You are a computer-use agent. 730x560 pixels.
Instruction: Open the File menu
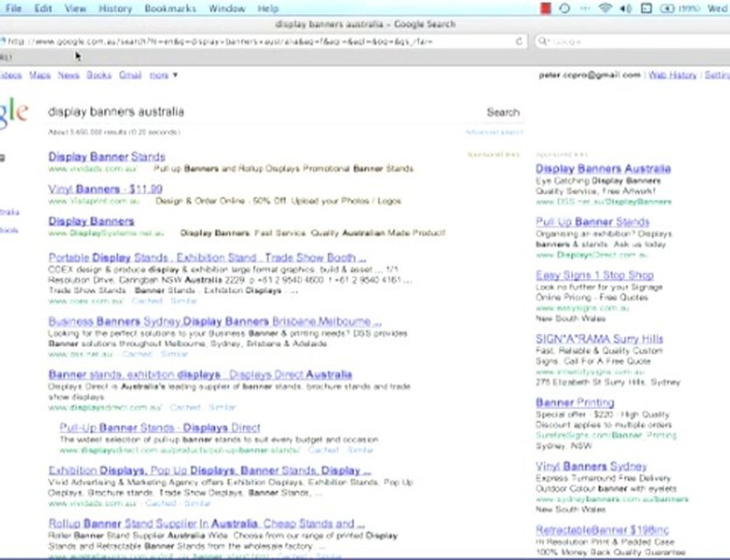coord(13,9)
